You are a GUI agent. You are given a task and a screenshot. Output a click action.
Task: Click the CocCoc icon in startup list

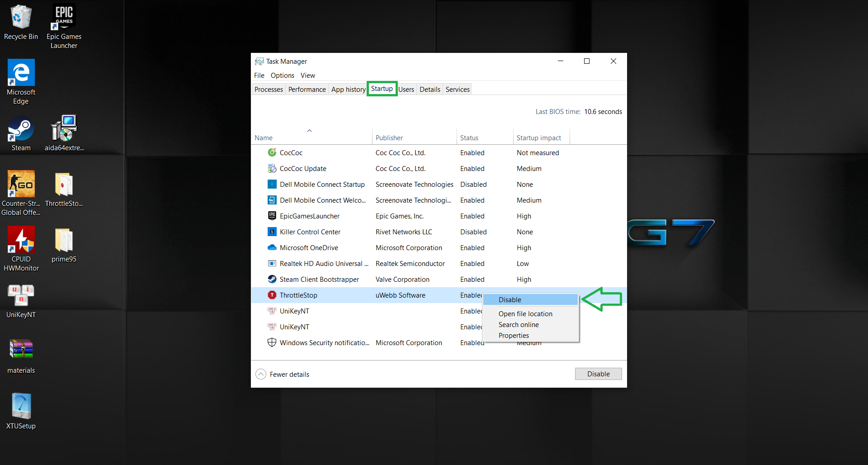272,152
